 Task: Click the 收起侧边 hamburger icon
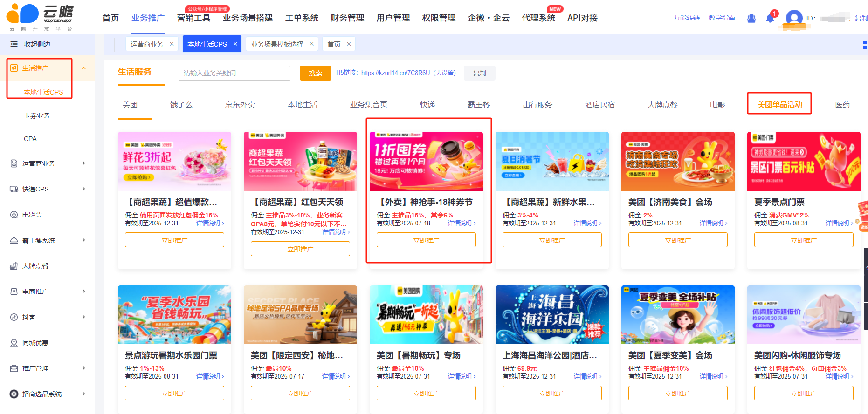14,44
